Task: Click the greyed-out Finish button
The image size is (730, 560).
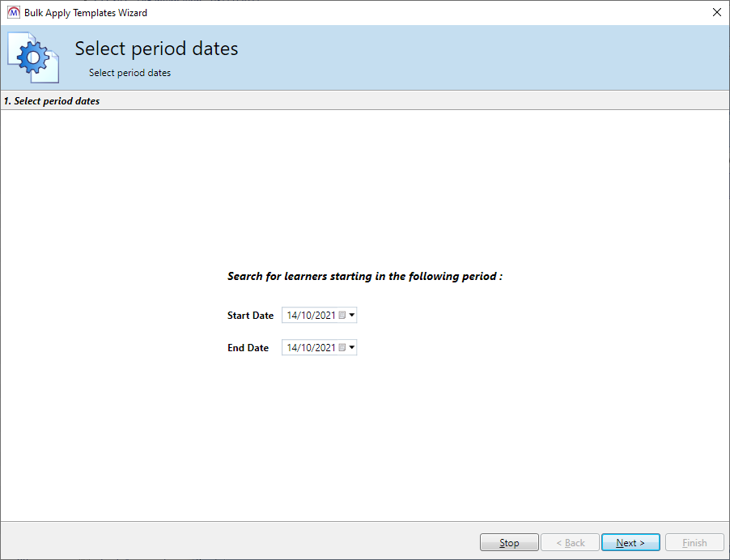Action: (x=694, y=543)
